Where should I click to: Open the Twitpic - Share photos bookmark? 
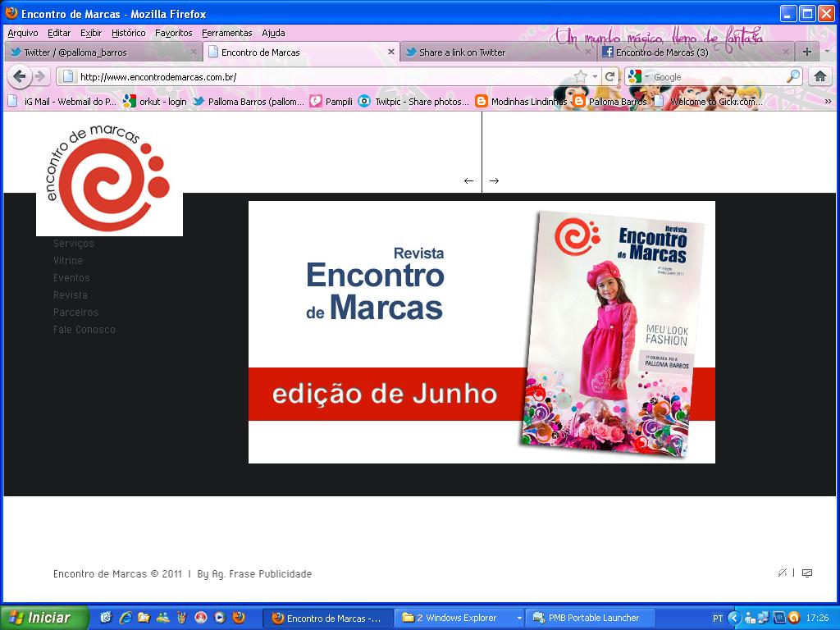click(x=413, y=101)
